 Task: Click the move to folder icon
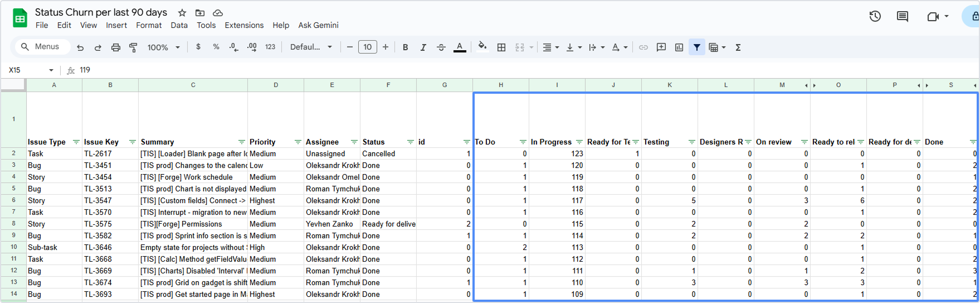pos(200,13)
